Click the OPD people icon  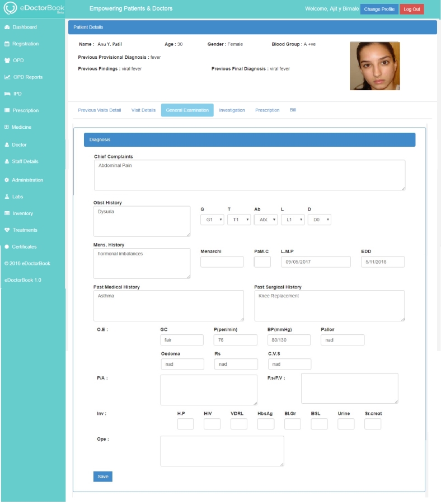(x=7, y=60)
